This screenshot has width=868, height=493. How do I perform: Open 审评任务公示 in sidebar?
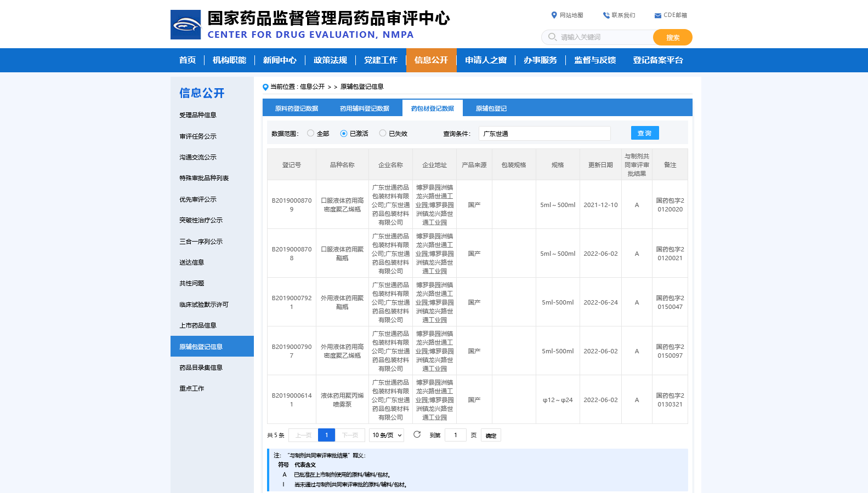coord(212,136)
